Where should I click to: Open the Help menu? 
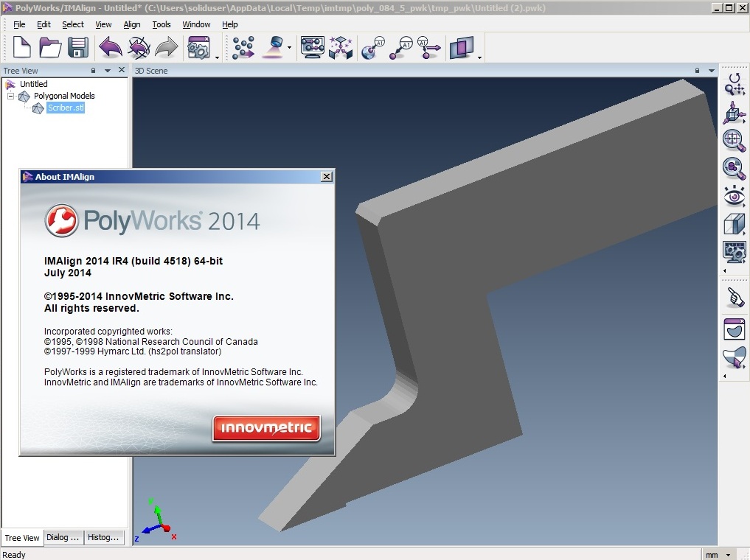[229, 24]
